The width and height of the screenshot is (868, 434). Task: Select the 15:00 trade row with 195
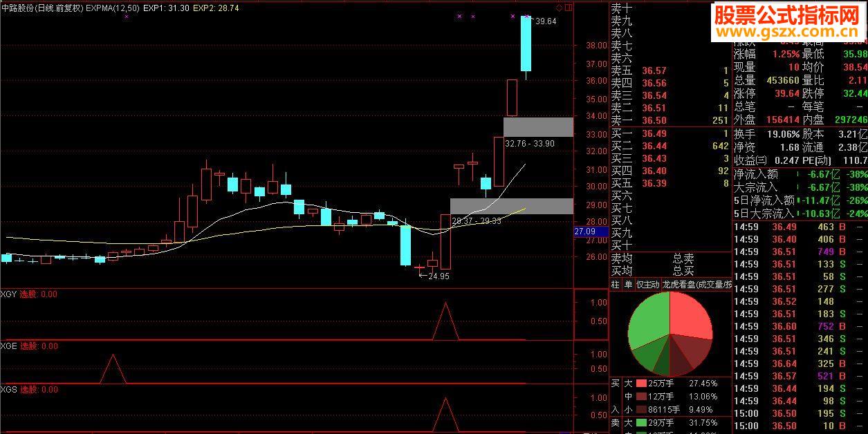[800, 413]
